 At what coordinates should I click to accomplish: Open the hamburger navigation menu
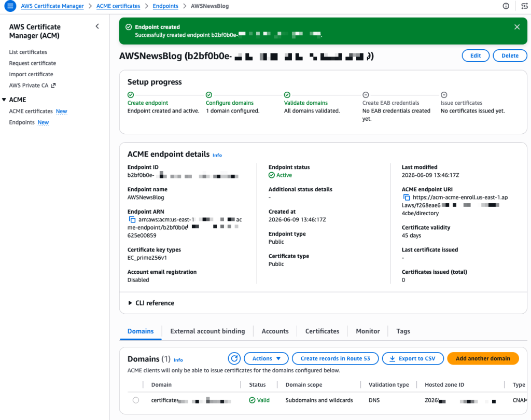(x=10, y=6)
